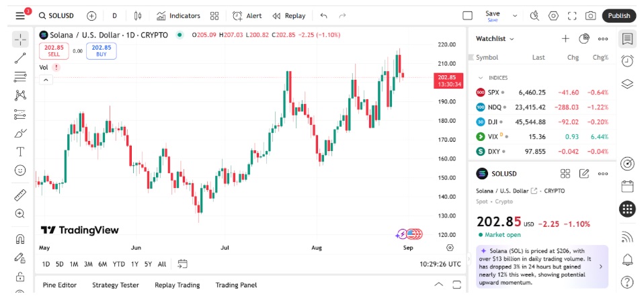644x298 pixels.
Task: Collapse the indicator legend chevron
Action: click(x=46, y=80)
